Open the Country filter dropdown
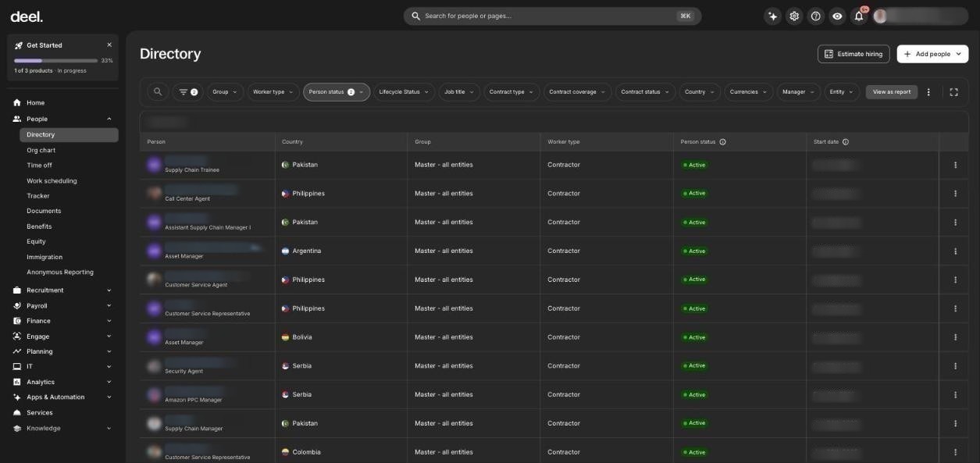The width and height of the screenshot is (980, 463). (x=700, y=92)
